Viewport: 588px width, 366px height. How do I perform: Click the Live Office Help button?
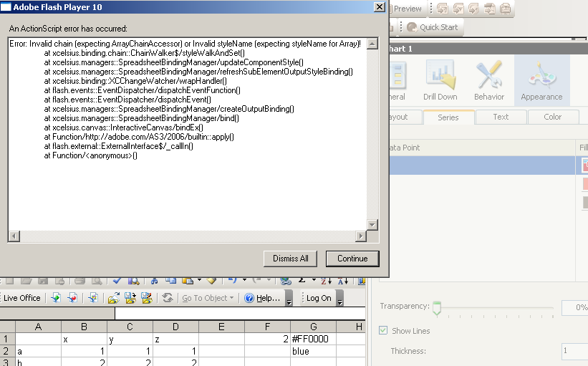pos(262,298)
